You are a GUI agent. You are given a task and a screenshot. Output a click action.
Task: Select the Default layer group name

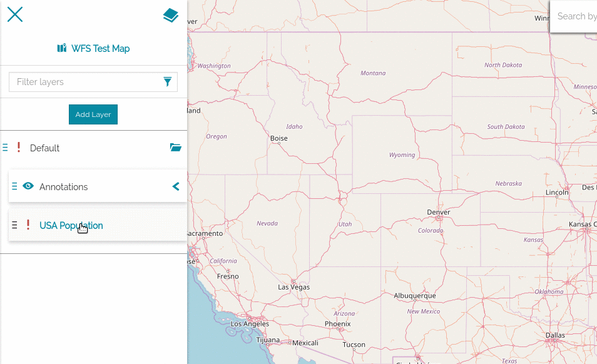(44, 148)
